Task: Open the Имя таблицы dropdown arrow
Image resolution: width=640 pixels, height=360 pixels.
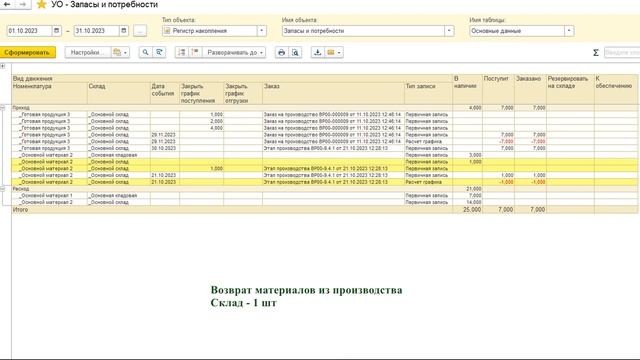Action: [x=569, y=31]
